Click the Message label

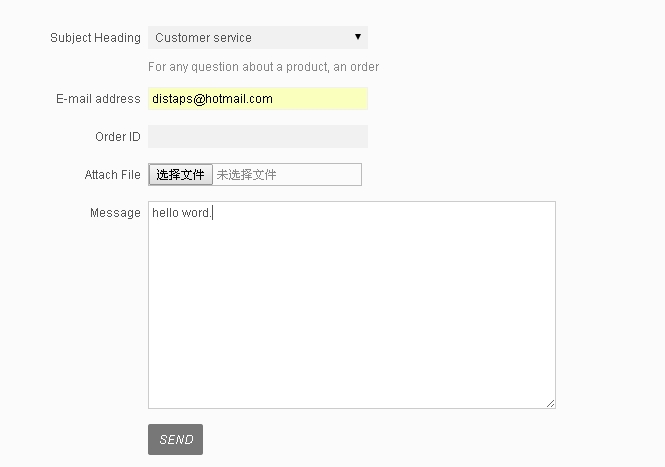tap(115, 213)
